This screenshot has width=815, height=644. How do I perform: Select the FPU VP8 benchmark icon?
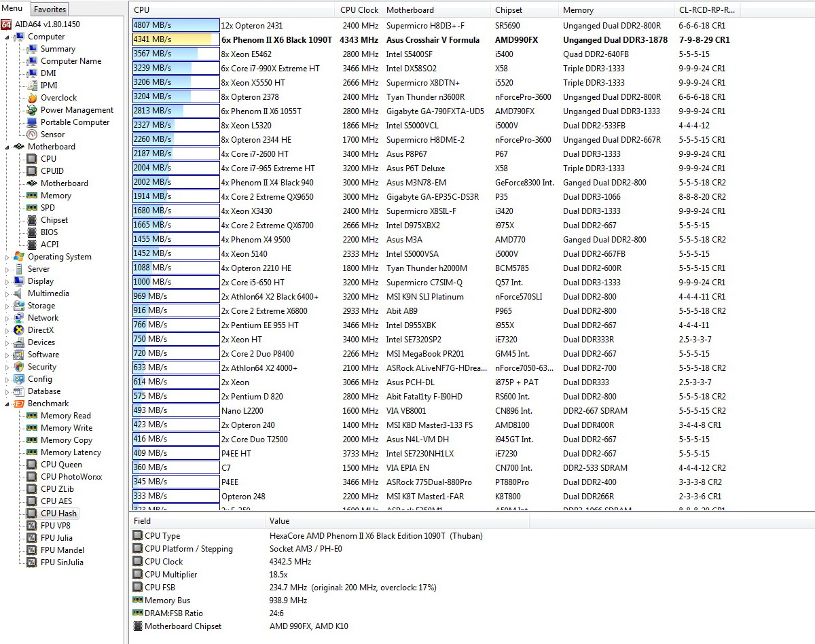click(32, 526)
